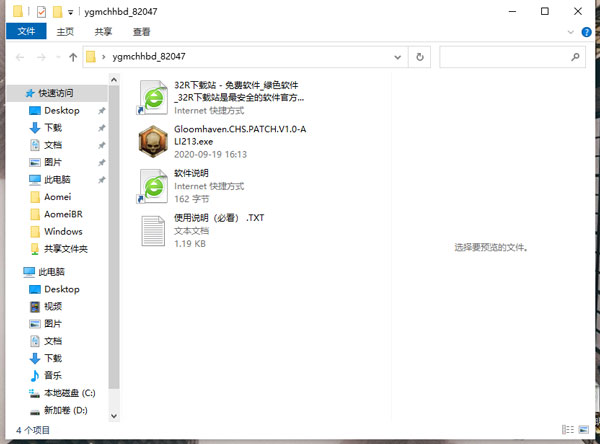Click the search box field
The height and width of the screenshot is (444, 600).
[512, 57]
